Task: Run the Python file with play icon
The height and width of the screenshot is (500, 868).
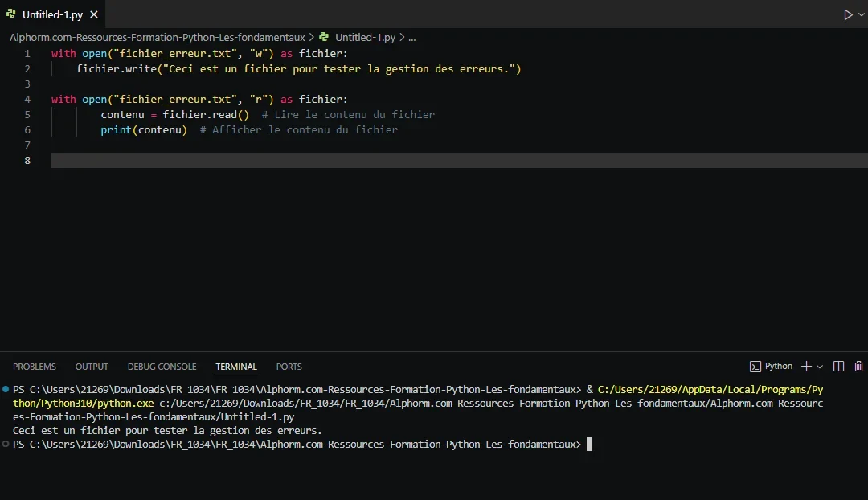Action: [x=848, y=15]
